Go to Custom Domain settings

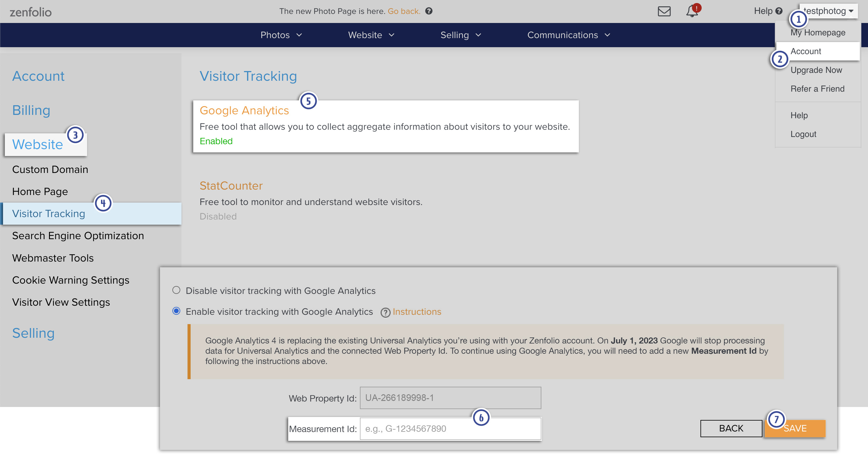coord(50,170)
